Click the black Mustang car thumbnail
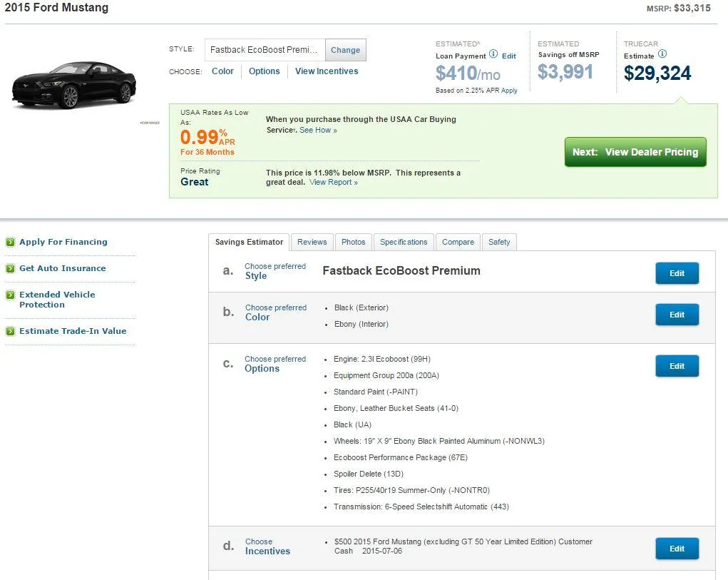728x580 pixels. tap(74, 85)
